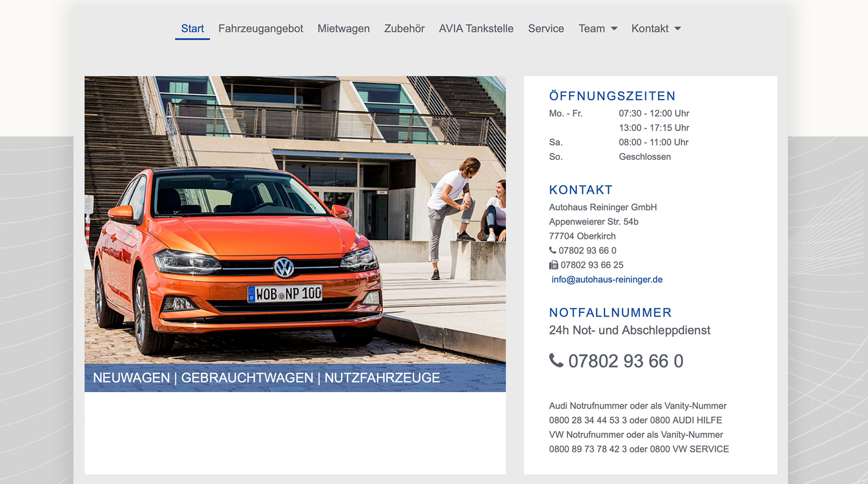Click the phone icon beside 07802 93 66 0 contact
Viewport: 868px width, 484px height.
553,250
